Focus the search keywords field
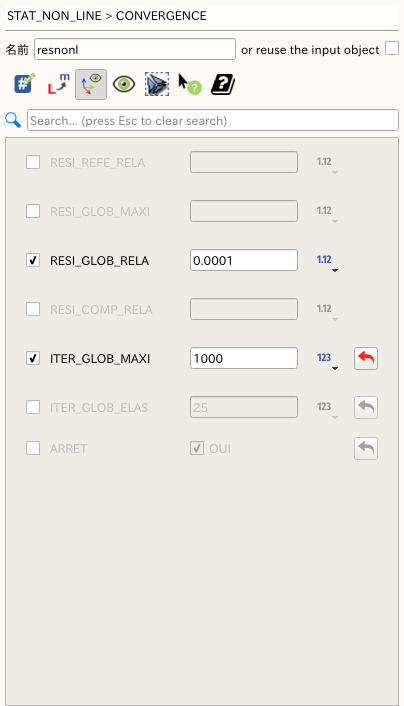The height and width of the screenshot is (706, 404). tap(213, 120)
